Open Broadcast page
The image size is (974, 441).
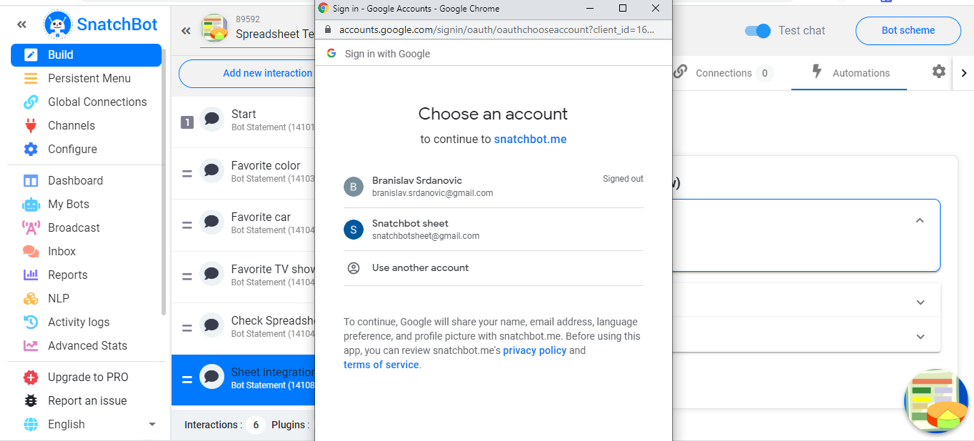tap(74, 228)
